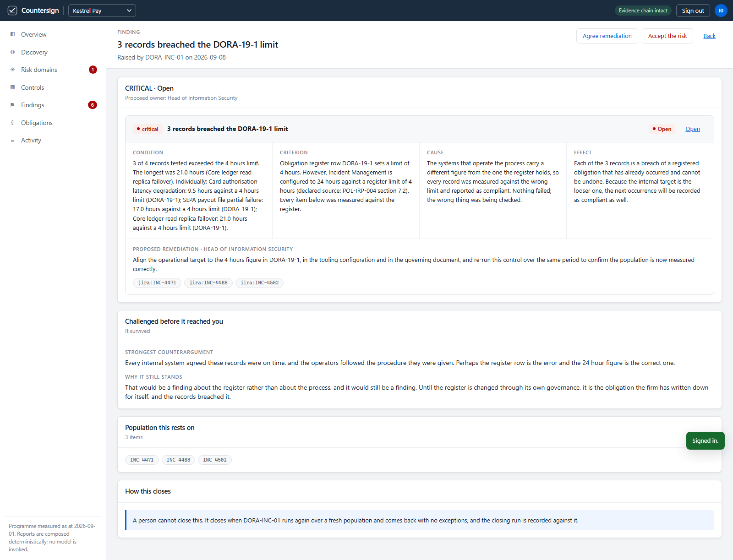Screen dimensions: 733x560
Task: Click the jira:INC-4502 evidence tag
Action: tap(260, 283)
